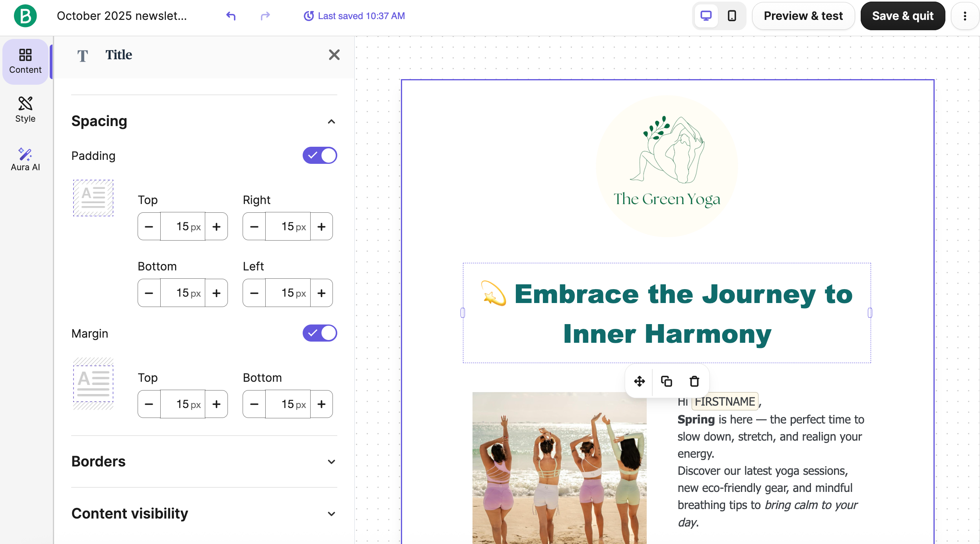The width and height of the screenshot is (980, 544).
Task: Click the redo arrow icon
Action: point(265,16)
